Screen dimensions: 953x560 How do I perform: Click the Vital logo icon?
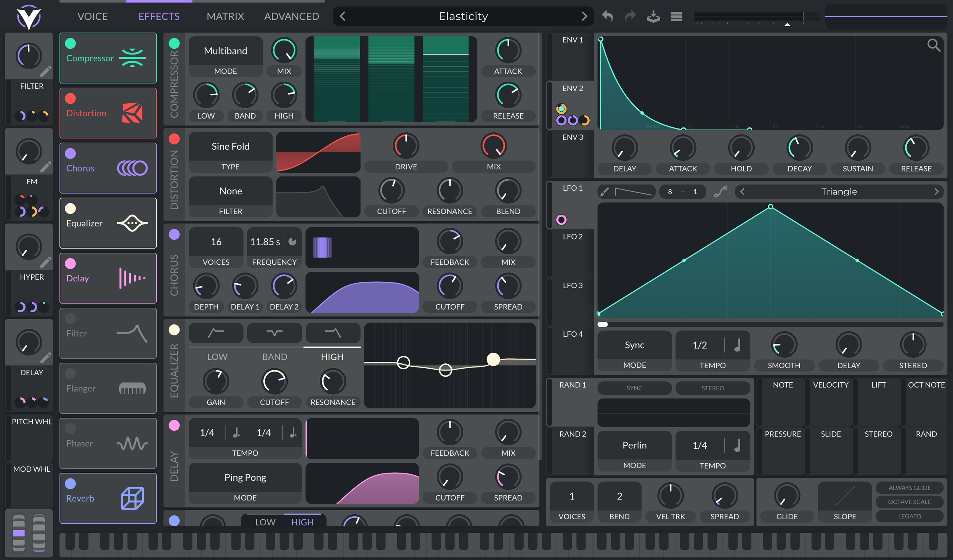[x=29, y=17]
